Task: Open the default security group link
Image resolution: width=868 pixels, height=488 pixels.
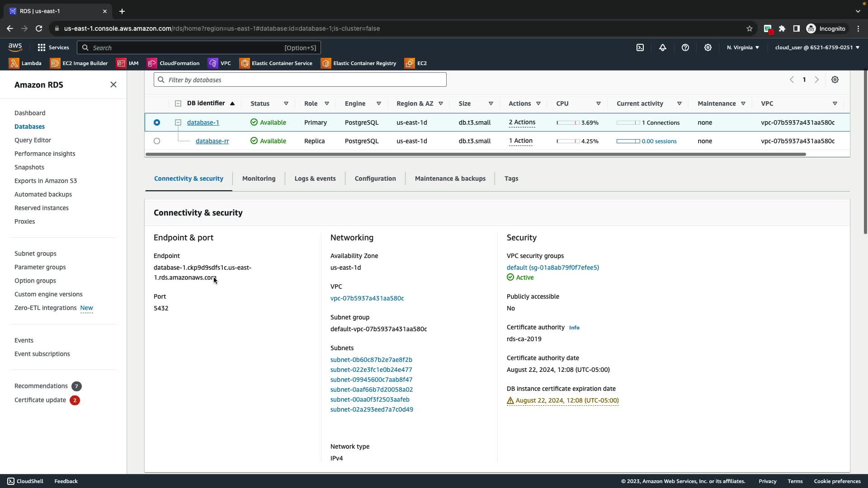Action: click(552, 267)
